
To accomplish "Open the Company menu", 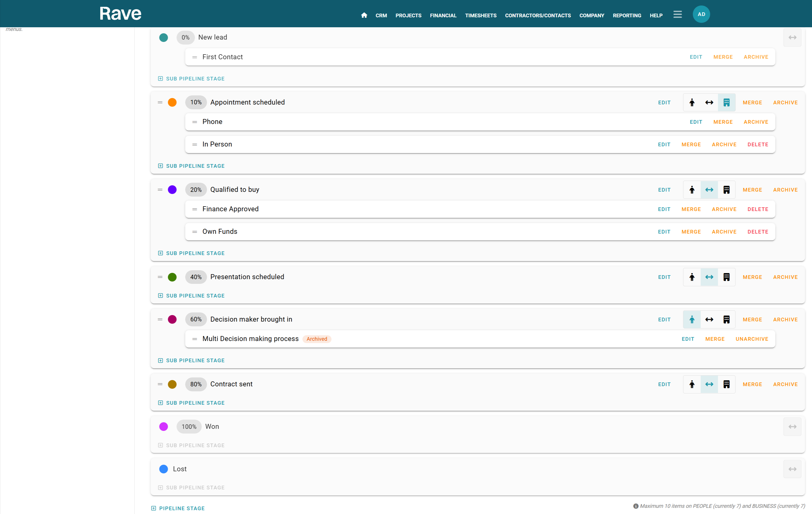I will point(592,15).
